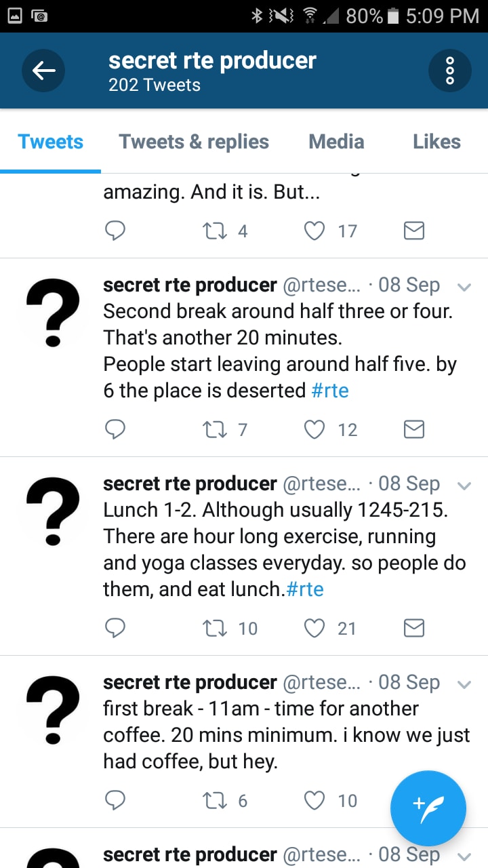This screenshot has width=488, height=868.
Task: Open the three-dot overflow menu
Action: pos(450,70)
